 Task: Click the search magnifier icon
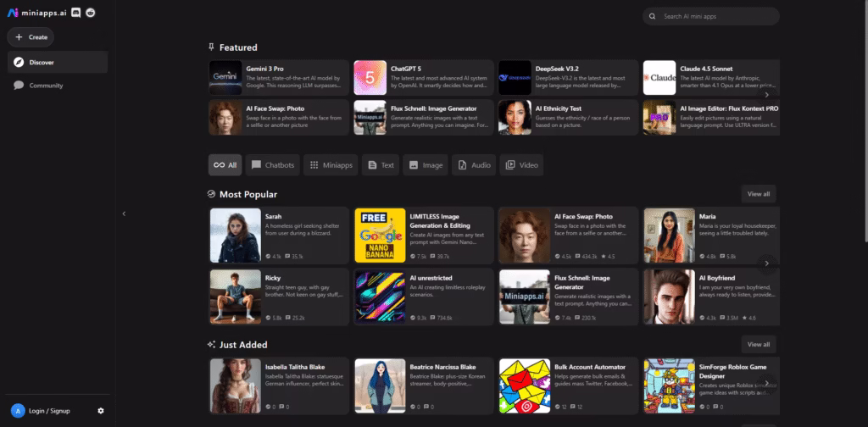[x=653, y=16]
